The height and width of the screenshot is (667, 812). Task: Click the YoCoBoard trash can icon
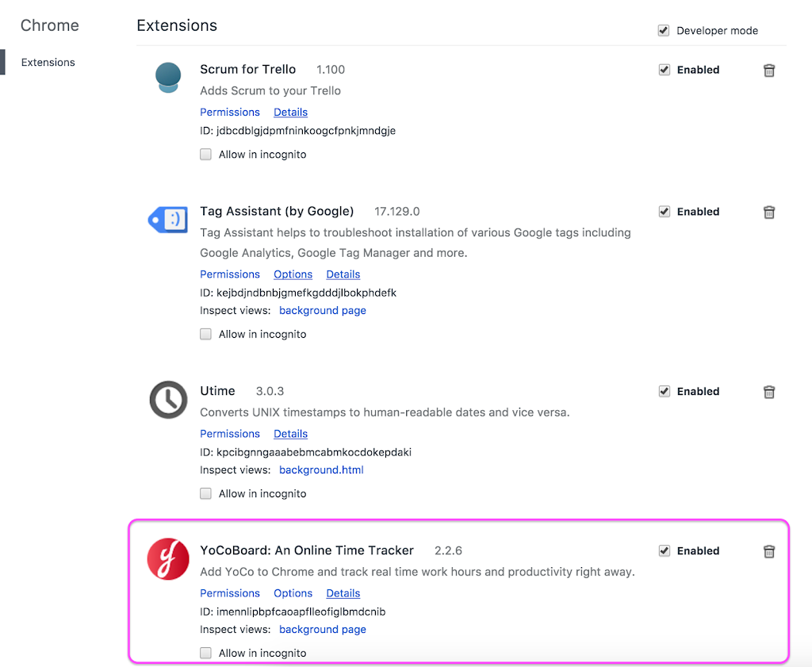click(769, 551)
